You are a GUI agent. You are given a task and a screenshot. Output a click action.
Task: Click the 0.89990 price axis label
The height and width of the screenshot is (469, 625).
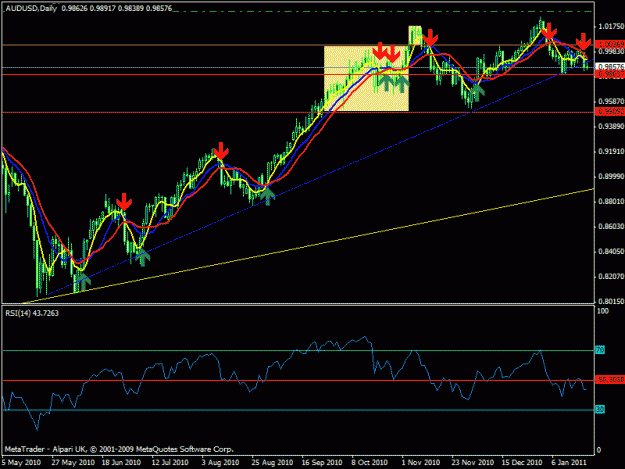tap(611, 177)
